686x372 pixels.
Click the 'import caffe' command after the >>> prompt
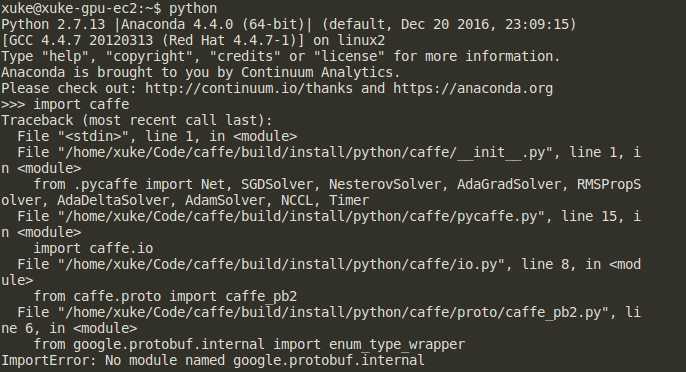coord(81,104)
